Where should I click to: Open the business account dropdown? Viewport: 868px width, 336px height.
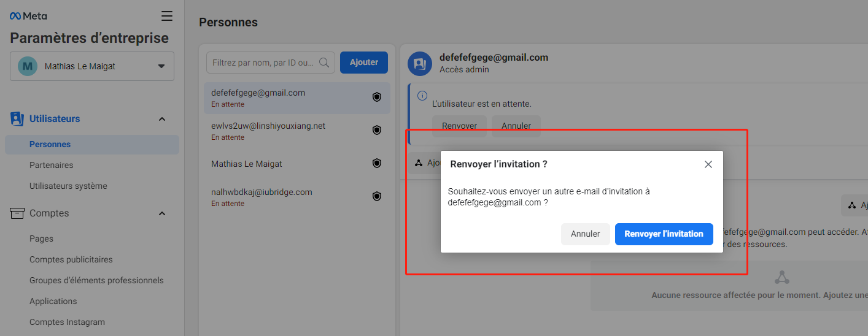coord(92,66)
